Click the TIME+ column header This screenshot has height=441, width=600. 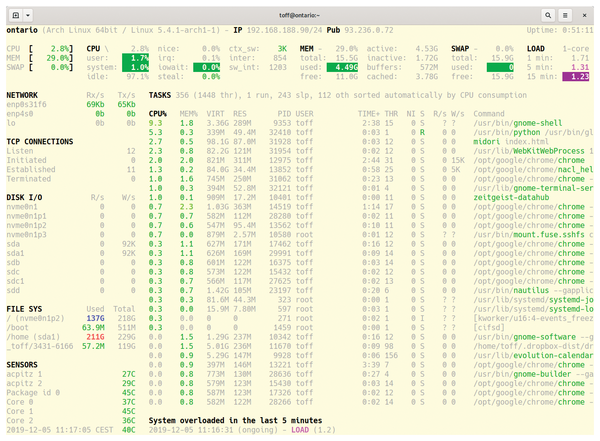(369, 114)
